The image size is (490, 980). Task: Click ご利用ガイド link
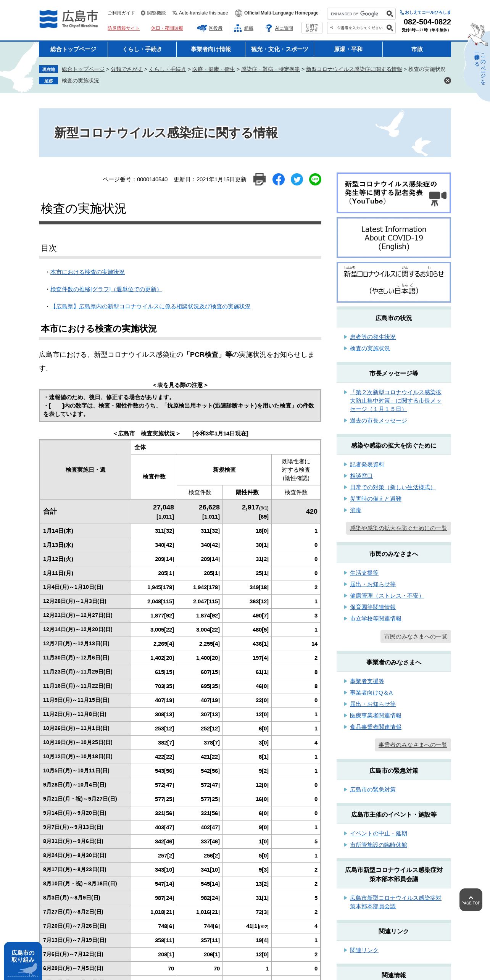[121, 13]
